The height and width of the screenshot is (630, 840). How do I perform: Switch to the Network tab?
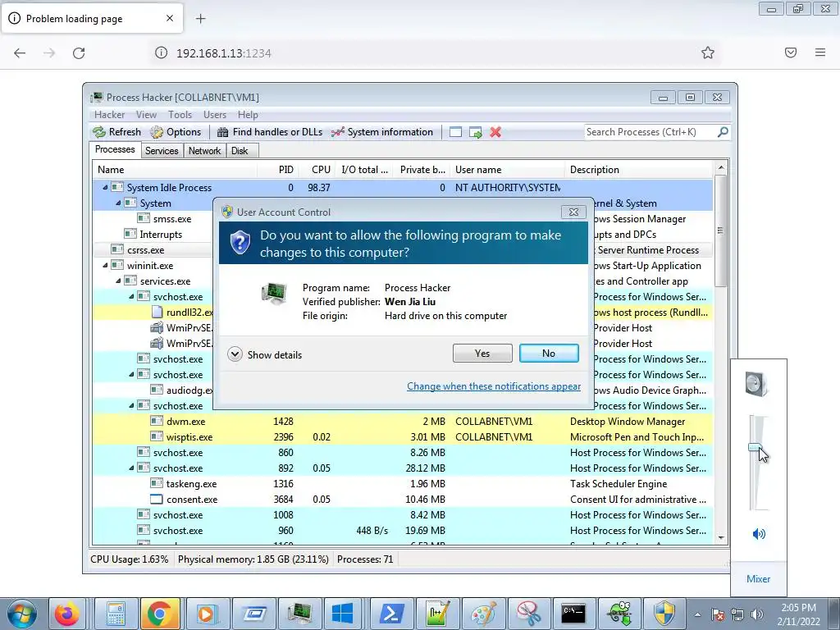[204, 151]
